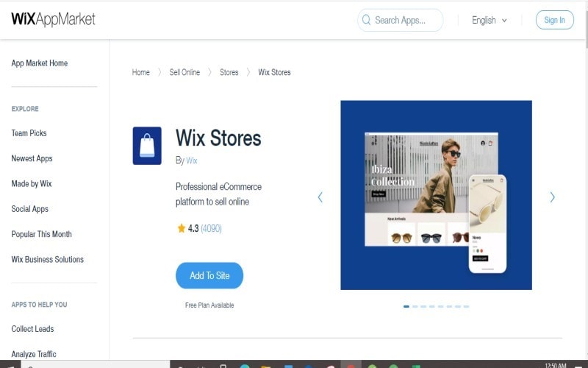Select Team Picks in the sidebar
The height and width of the screenshot is (368, 588).
(29, 133)
